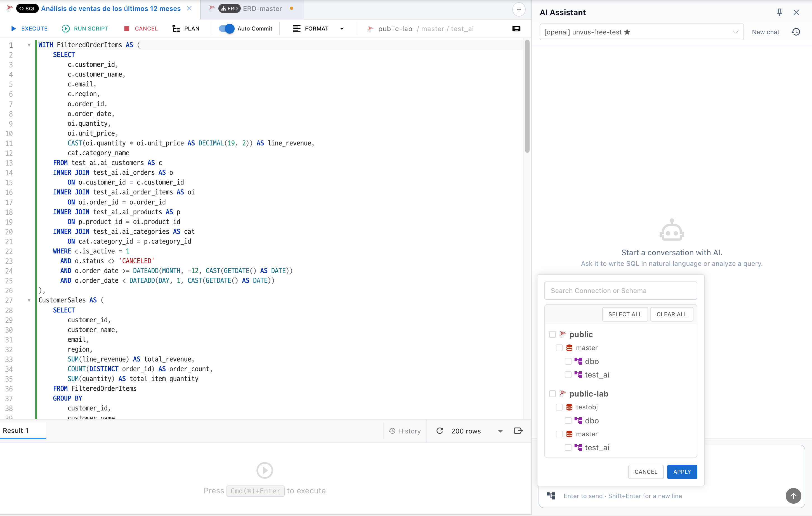Pin the AI Assistant panel

779,13
